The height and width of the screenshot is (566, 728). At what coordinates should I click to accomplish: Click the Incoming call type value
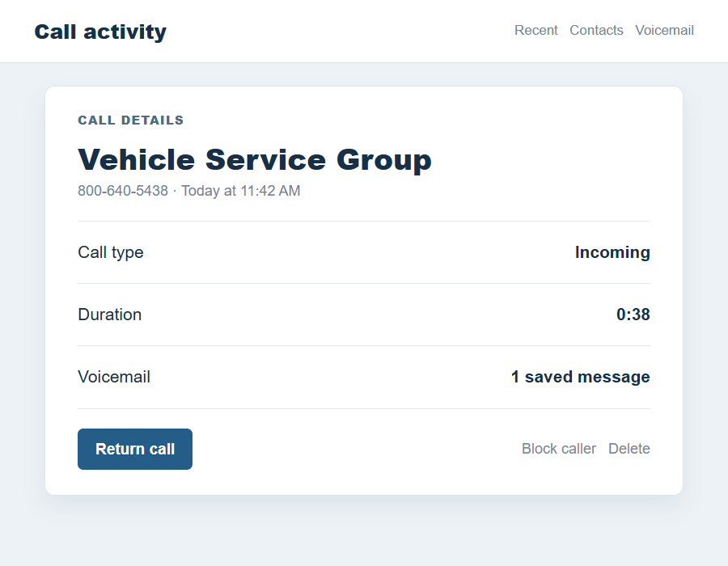[612, 252]
